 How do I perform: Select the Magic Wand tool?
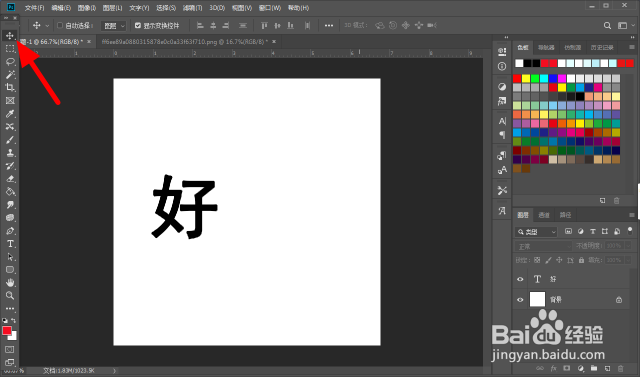click(10, 75)
